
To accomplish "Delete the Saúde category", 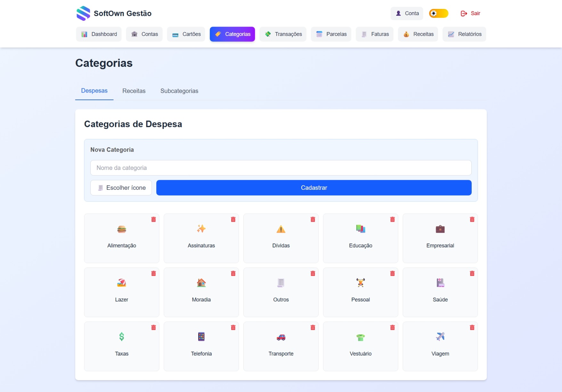I will 472,274.
